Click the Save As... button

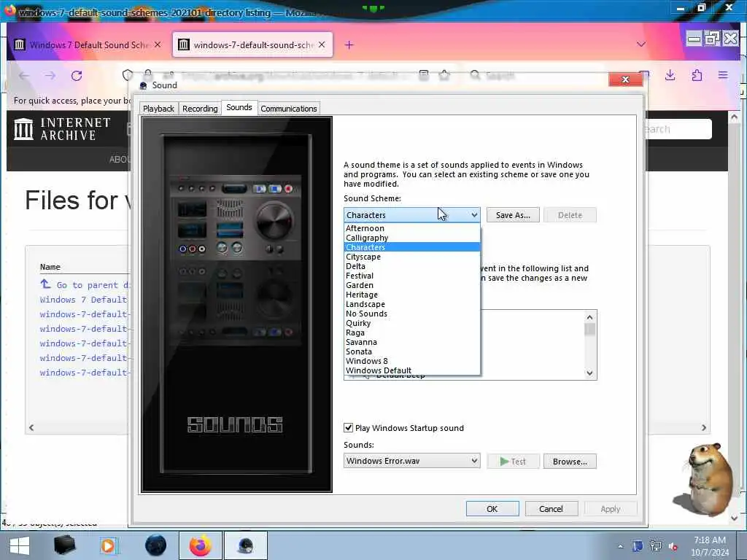[513, 215]
